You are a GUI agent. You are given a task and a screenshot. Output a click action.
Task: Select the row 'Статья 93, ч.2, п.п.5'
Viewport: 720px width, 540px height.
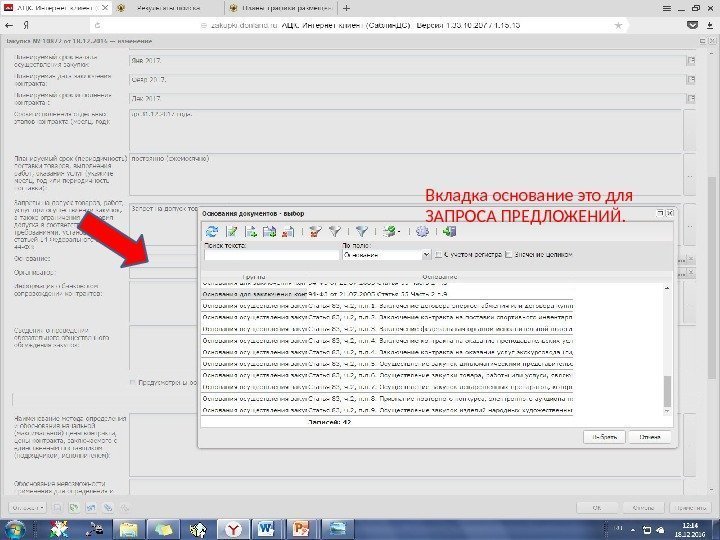point(388,364)
